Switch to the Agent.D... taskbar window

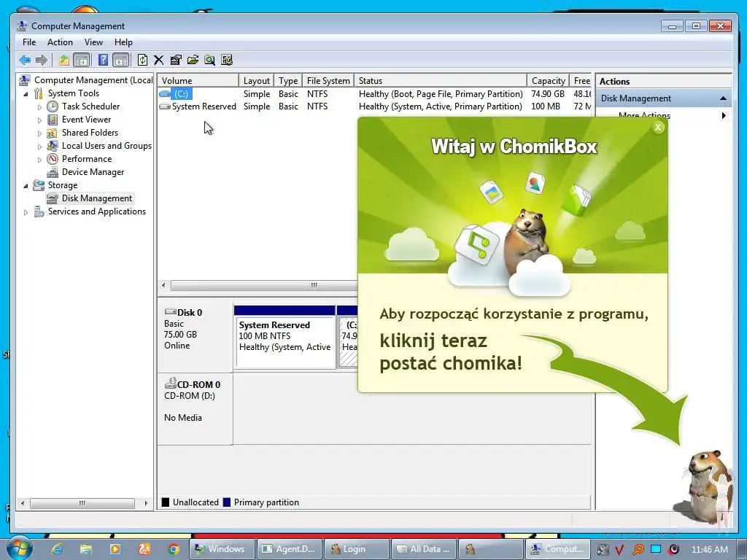[x=289, y=549]
